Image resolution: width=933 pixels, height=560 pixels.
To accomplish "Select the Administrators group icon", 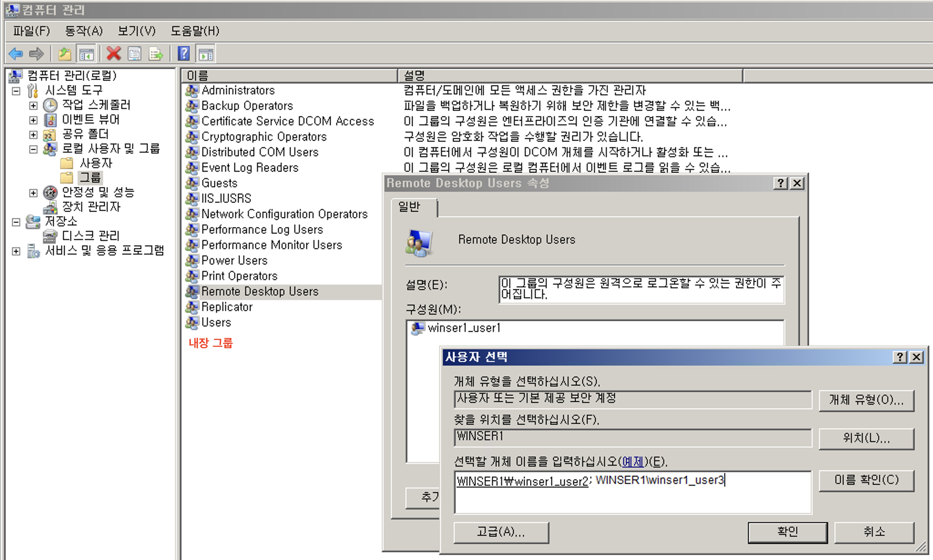I will point(192,90).
